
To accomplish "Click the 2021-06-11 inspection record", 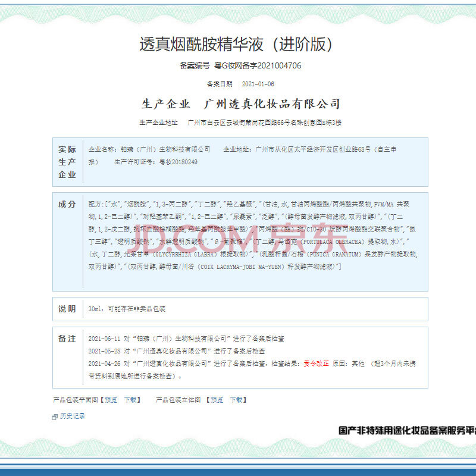I will (x=186, y=339).
